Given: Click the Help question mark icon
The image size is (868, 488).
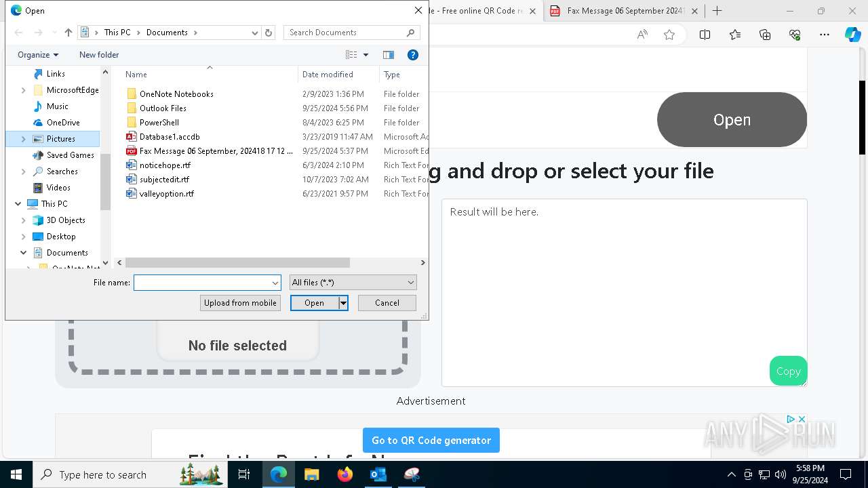Looking at the screenshot, I should (413, 55).
